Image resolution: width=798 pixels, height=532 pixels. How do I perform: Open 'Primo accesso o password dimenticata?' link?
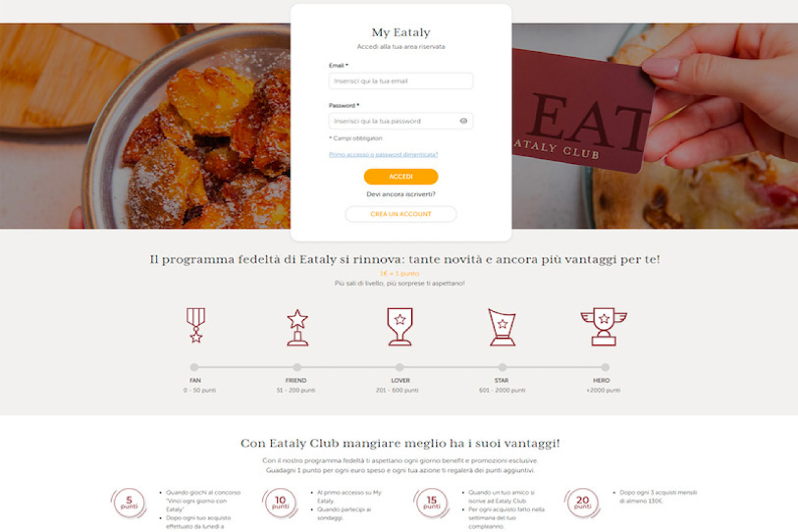pos(384,155)
